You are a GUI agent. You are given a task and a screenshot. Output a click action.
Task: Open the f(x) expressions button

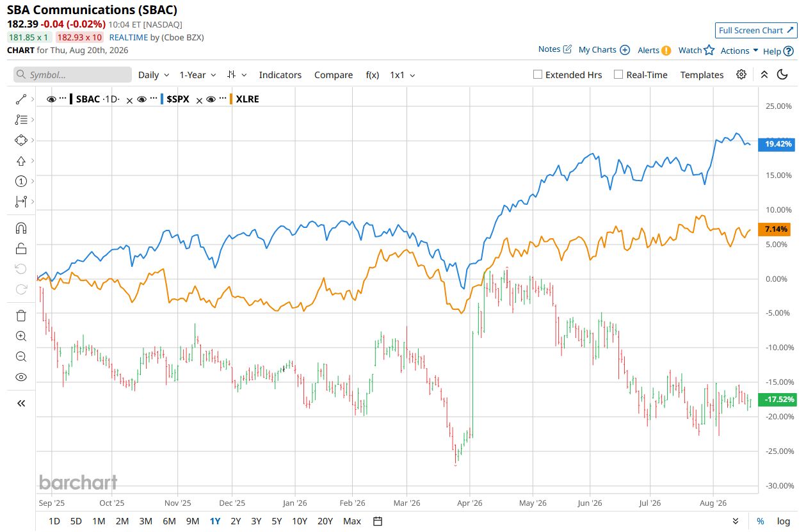pyautogui.click(x=373, y=75)
